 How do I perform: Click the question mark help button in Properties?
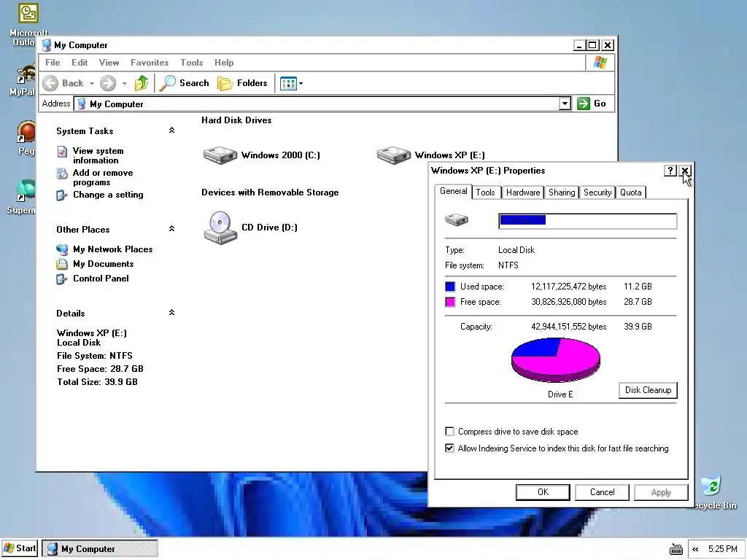[x=670, y=171]
